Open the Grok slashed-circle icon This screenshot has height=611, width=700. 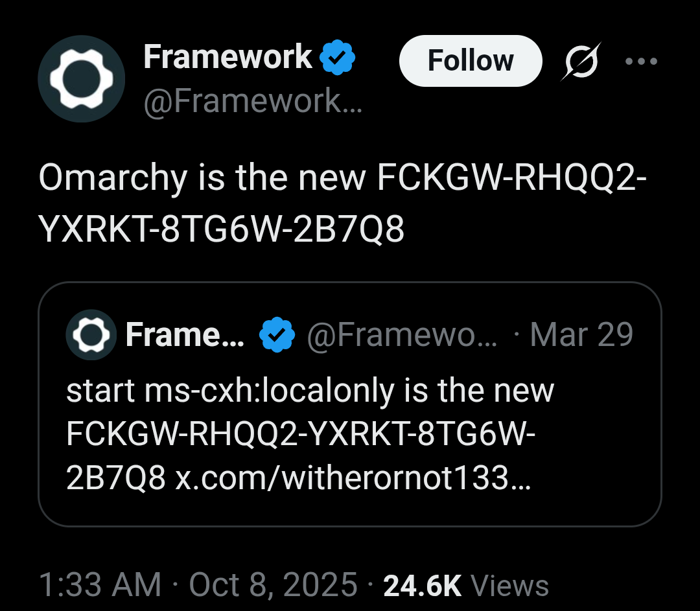(x=581, y=62)
